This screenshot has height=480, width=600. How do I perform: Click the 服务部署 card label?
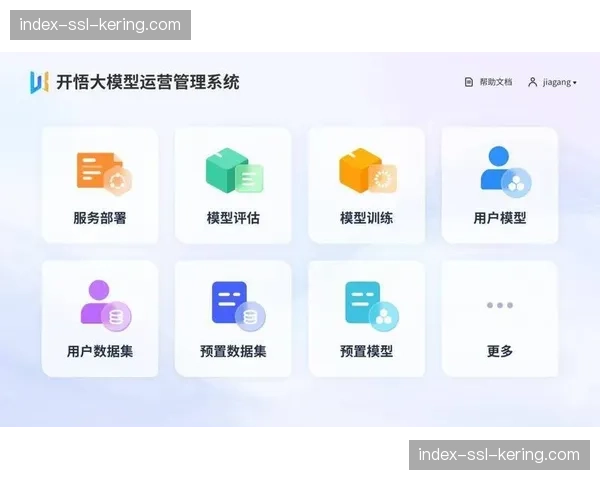[x=100, y=218]
